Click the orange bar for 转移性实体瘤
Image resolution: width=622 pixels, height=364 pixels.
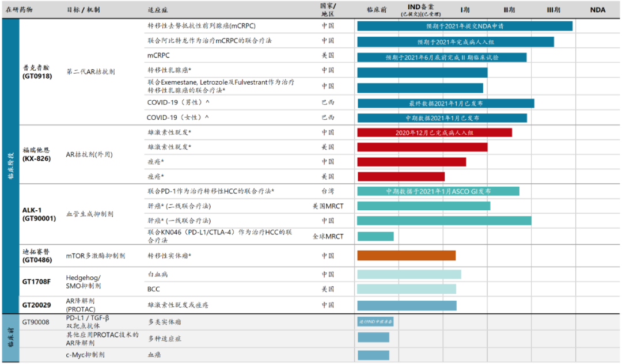[x=406, y=255]
